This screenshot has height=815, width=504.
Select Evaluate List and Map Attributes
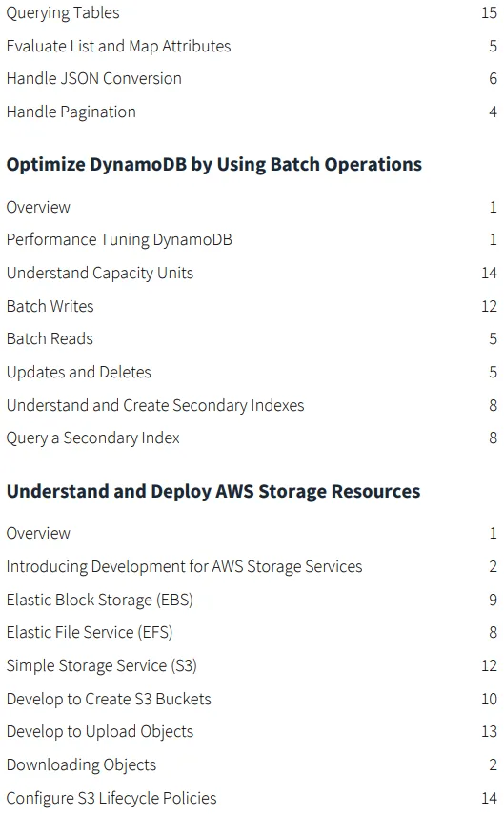point(118,47)
